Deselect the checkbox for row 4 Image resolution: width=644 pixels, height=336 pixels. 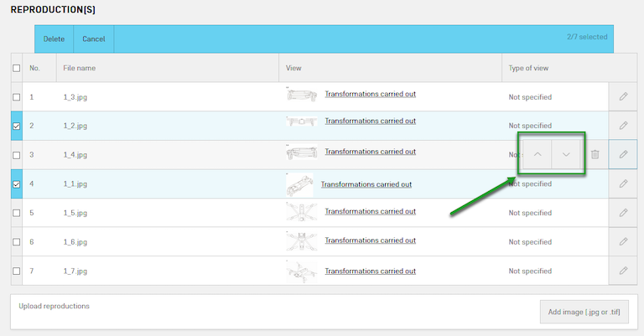click(17, 184)
